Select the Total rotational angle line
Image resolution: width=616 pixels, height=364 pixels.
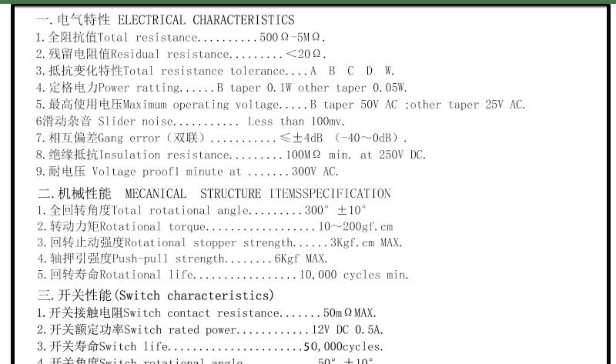tap(202, 210)
